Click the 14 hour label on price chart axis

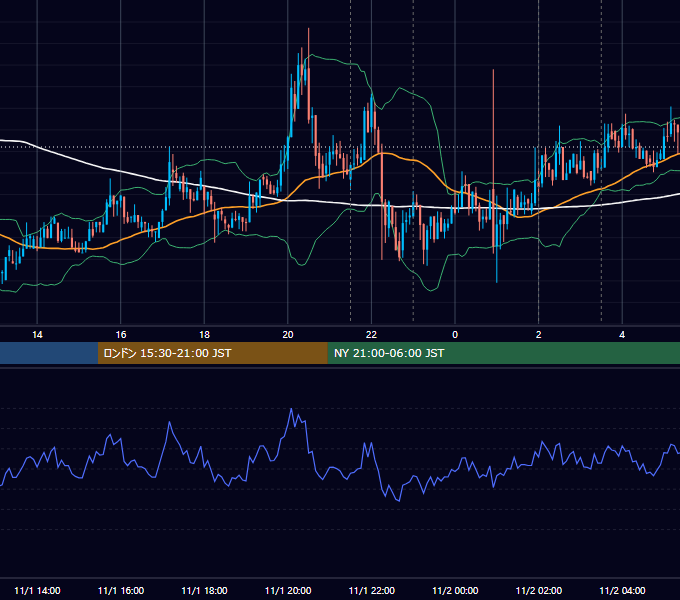[37, 335]
